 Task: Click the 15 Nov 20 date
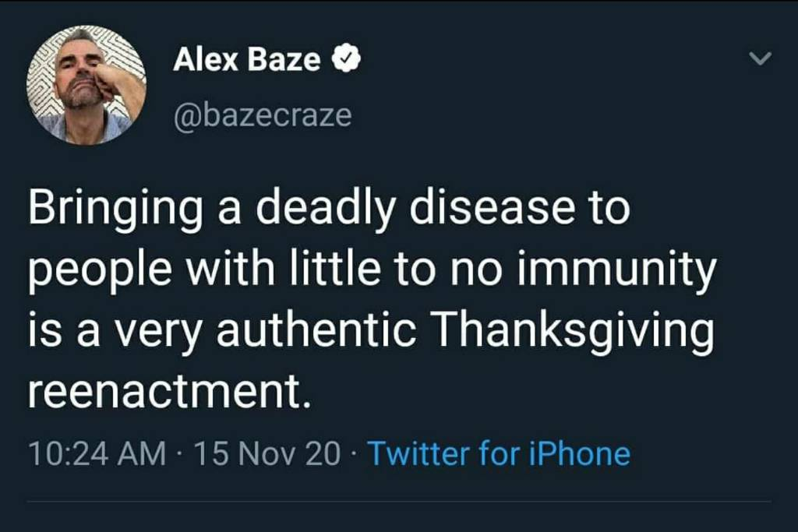click(267, 453)
